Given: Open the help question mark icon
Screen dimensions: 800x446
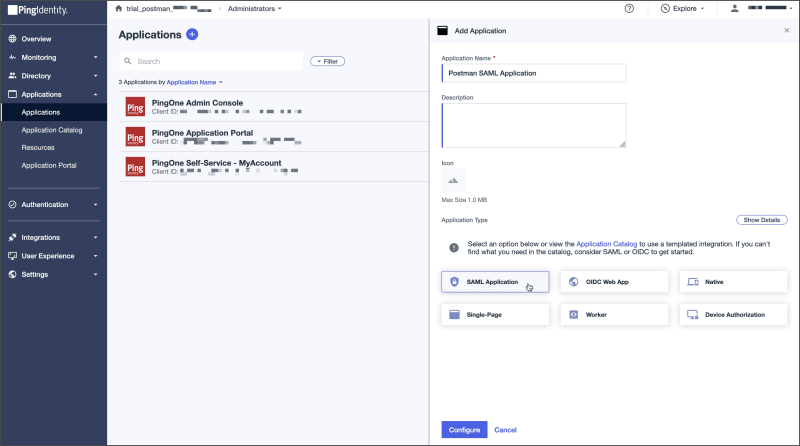Looking at the screenshot, I should click(x=629, y=8).
